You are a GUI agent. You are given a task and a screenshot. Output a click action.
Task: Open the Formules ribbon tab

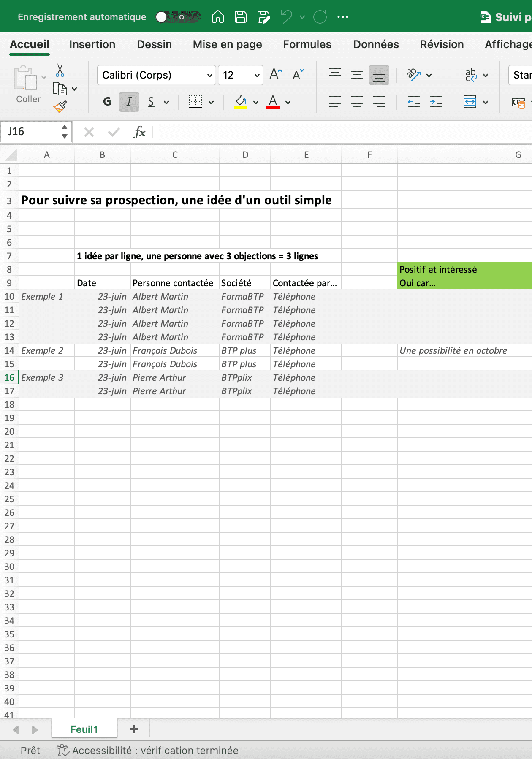point(307,44)
